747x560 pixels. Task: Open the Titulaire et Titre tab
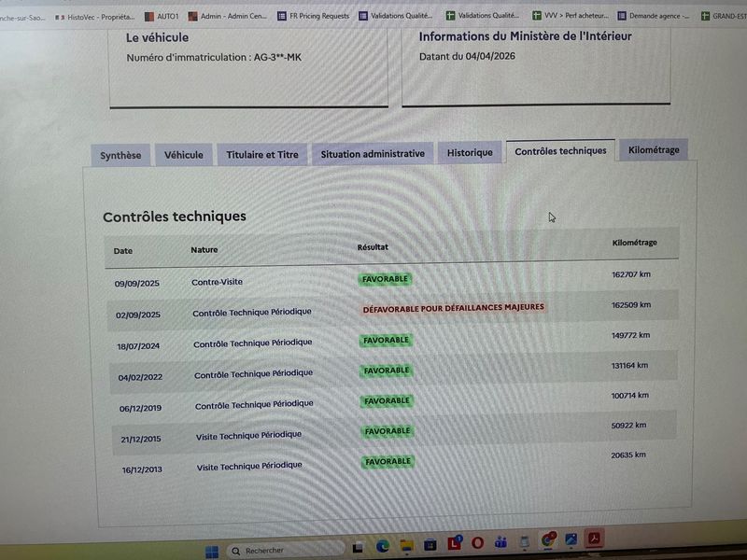[x=262, y=154]
